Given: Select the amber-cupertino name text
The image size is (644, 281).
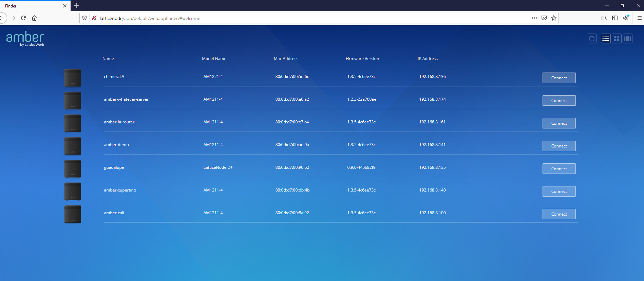Looking at the screenshot, I should tap(120, 190).
